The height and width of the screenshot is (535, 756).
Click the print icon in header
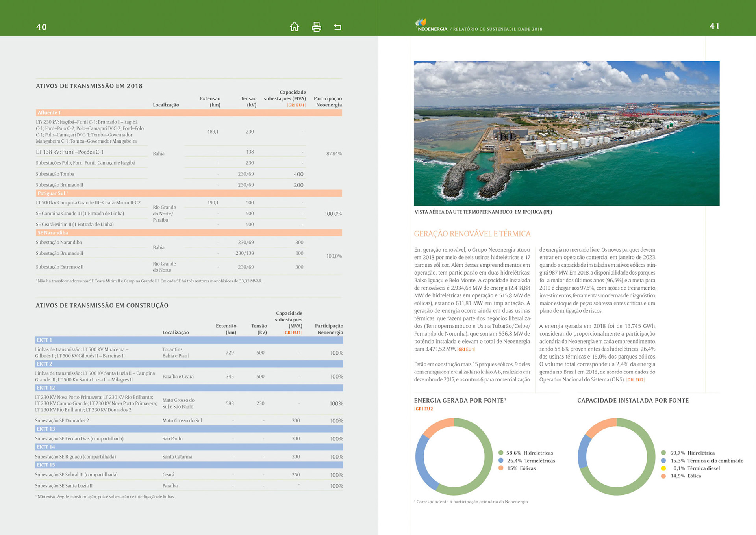(x=316, y=26)
